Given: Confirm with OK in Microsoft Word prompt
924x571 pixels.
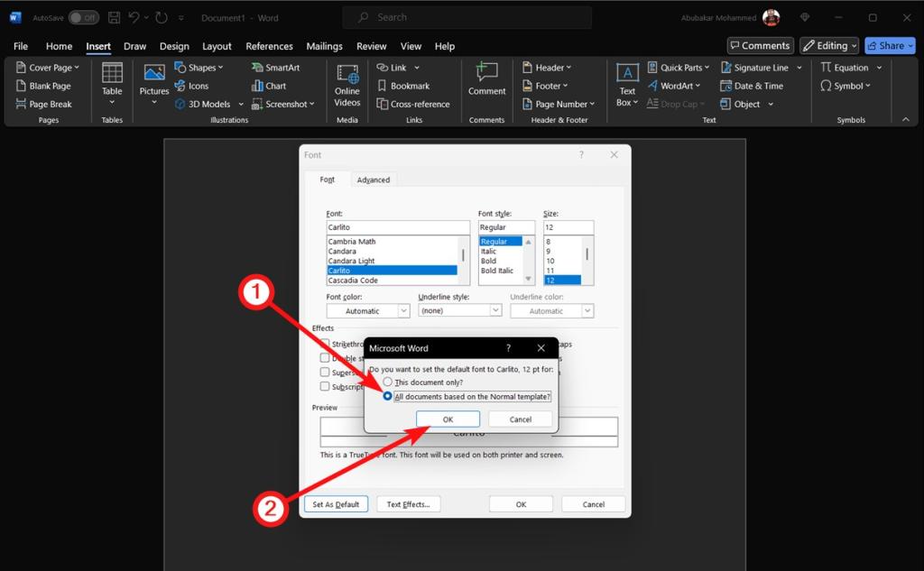Looking at the screenshot, I should click(448, 419).
